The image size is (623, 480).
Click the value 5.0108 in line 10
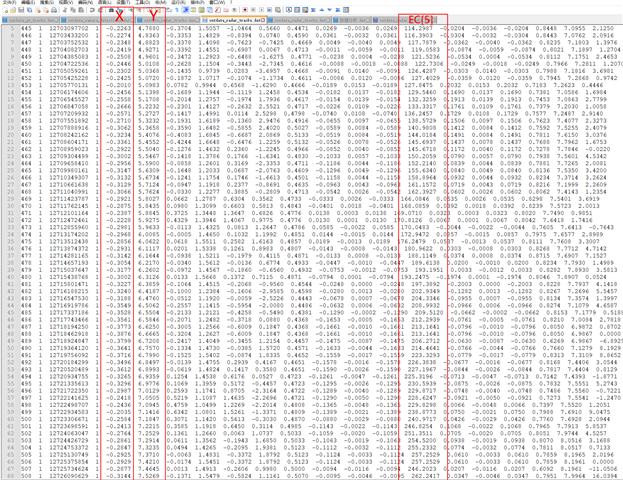click(149, 64)
